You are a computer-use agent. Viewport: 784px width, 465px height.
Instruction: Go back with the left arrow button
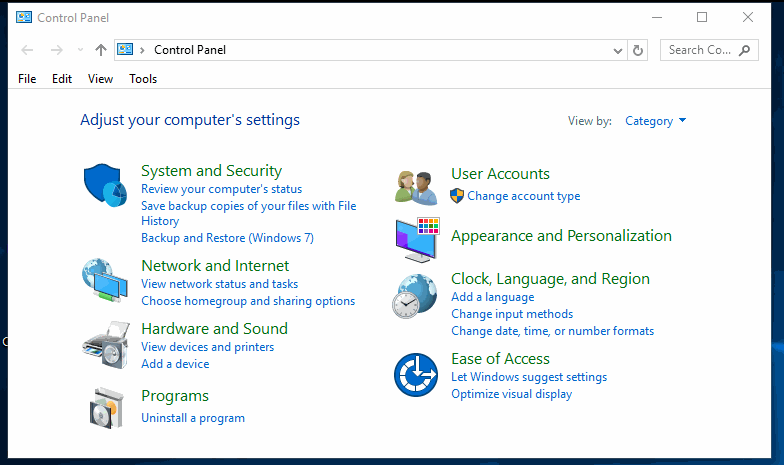coord(27,50)
